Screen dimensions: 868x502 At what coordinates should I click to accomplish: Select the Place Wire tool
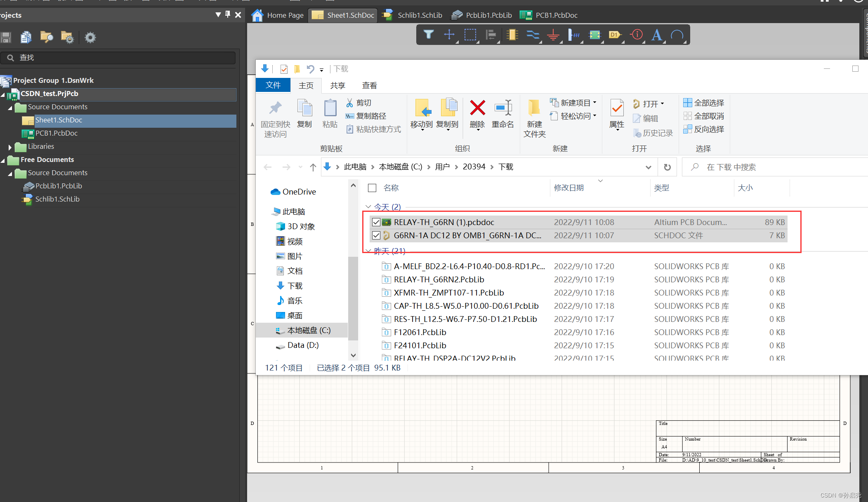point(533,35)
